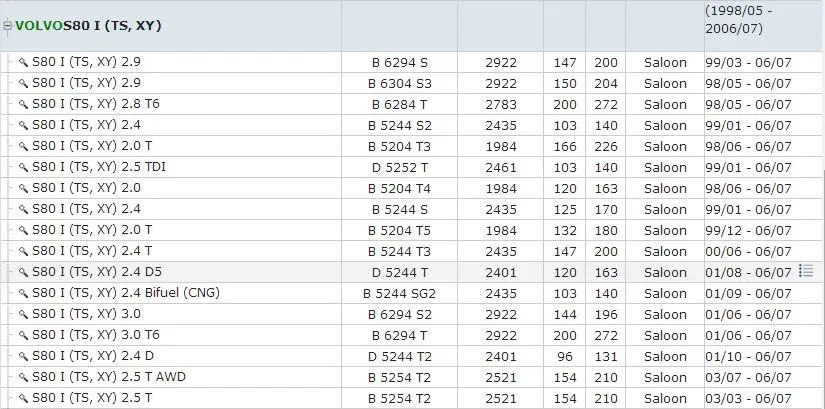The width and height of the screenshot is (825, 409).
Task: Click date range 99/03 - 06/07
Action: click(748, 63)
